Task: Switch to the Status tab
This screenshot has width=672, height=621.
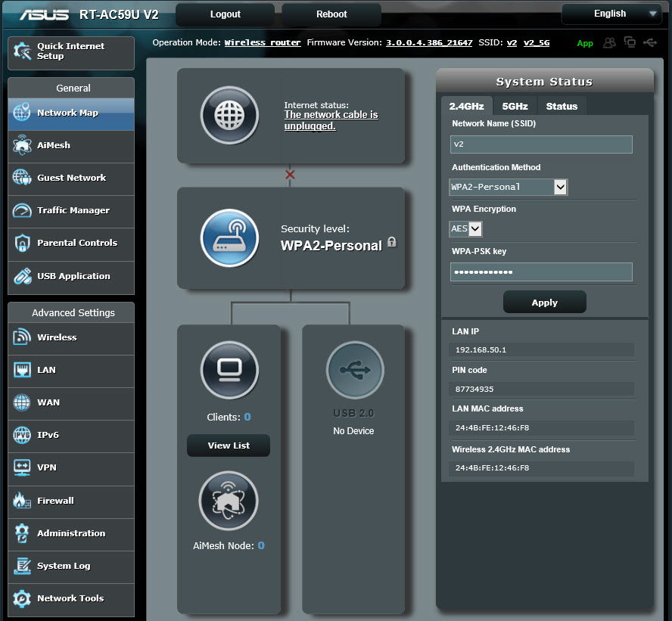Action: 562,106
